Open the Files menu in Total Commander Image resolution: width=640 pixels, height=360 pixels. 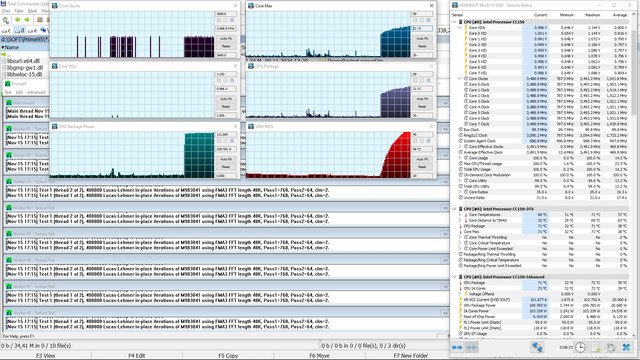click(6, 11)
